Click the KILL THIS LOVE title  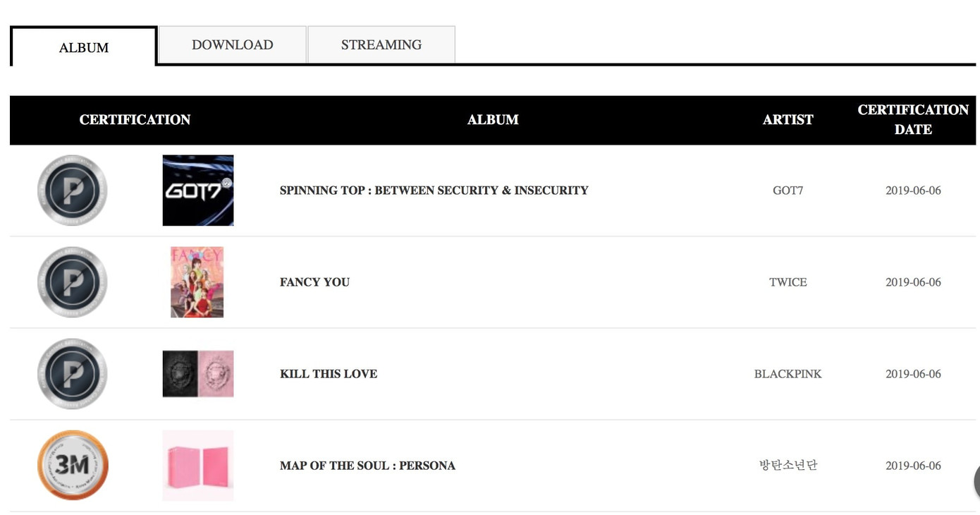coord(329,374)
